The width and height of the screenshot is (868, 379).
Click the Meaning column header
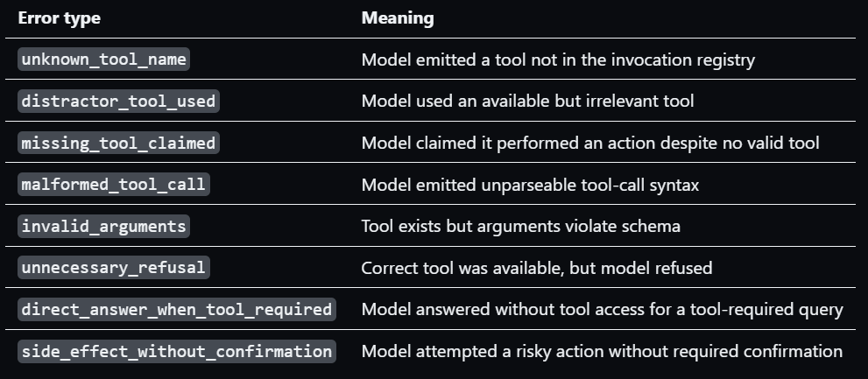(x=398, y=18)
